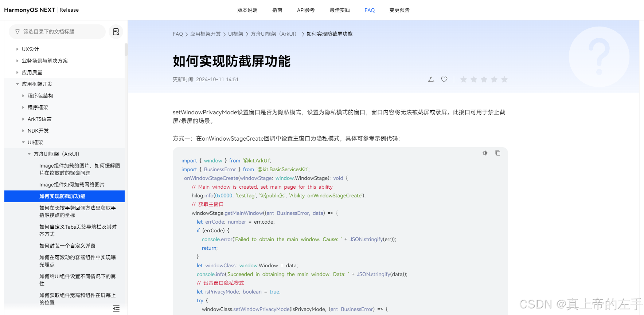Collapse the UI框架 tree node
644x315 pixels.
coord(23,142)
